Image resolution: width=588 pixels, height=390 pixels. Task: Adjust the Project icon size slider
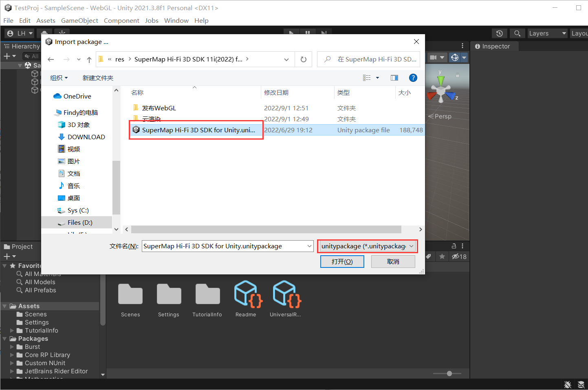447,373
